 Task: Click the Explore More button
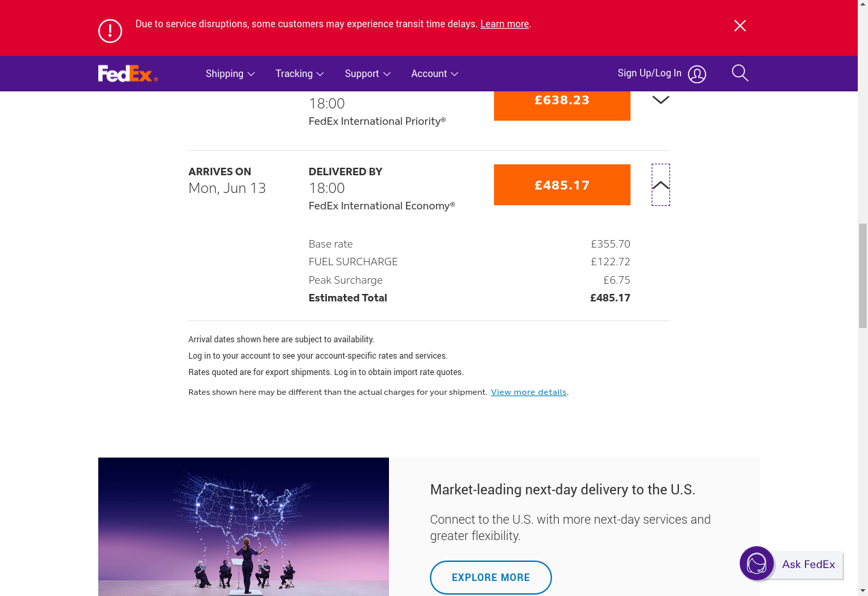click(x=491, y=578)
